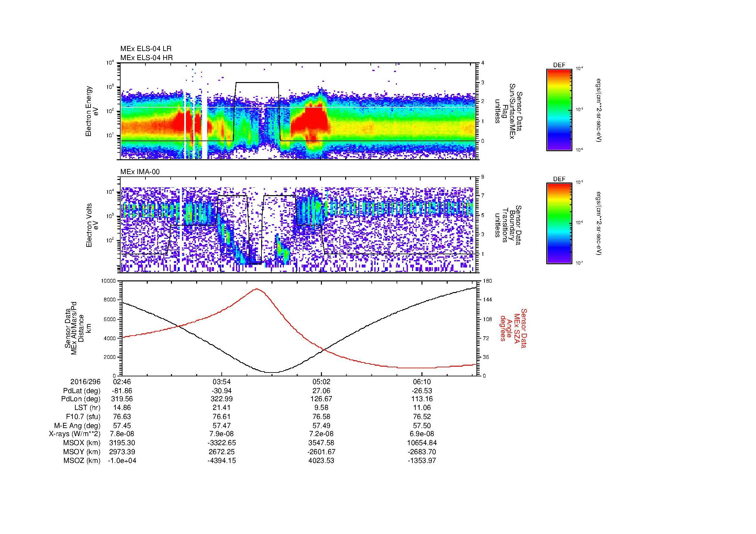Click the PdLat value -81.86

click(122, 391)
